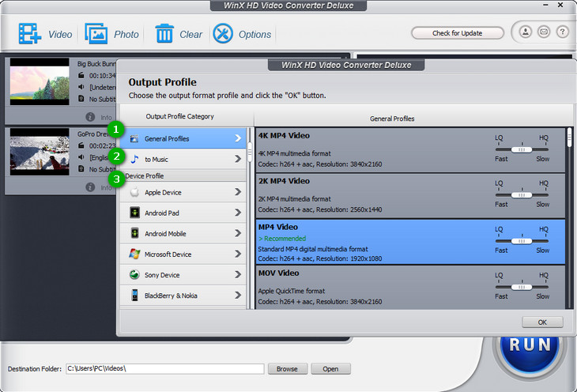Expand the Sony Device category arrow
Viewport: 577px width, 392px height.
(237, 275)
